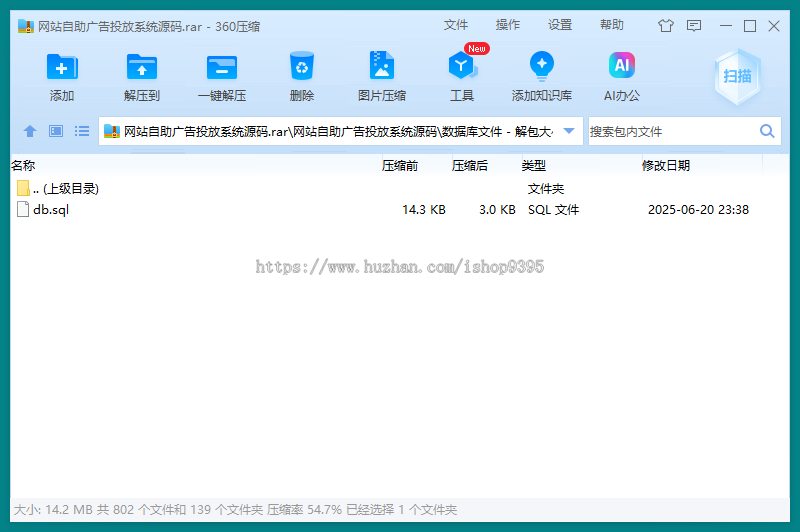Click the 3.0 KB compressed size value
Viewport: 800px width, 532px height.
[497, 210]
